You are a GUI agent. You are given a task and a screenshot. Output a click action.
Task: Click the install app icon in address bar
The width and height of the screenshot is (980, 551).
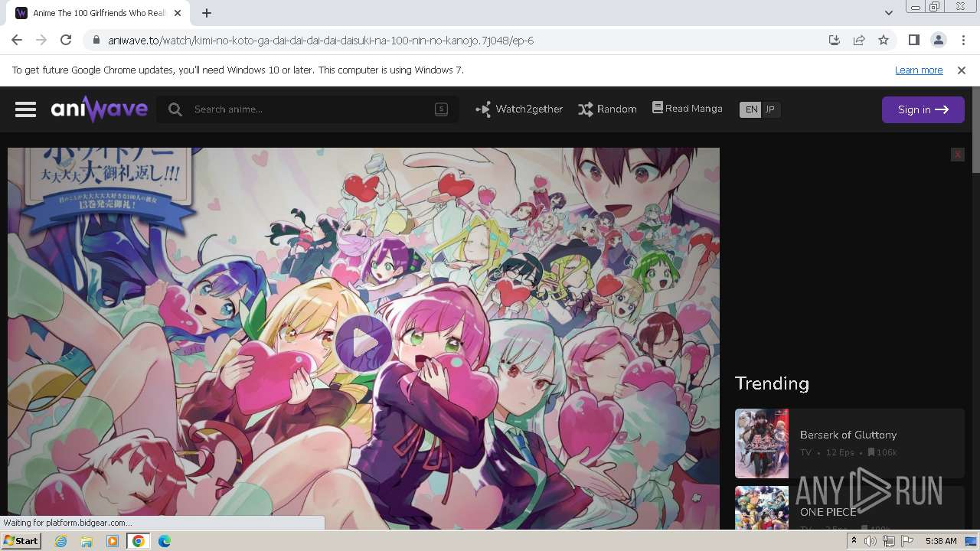(x=835, y=40)
